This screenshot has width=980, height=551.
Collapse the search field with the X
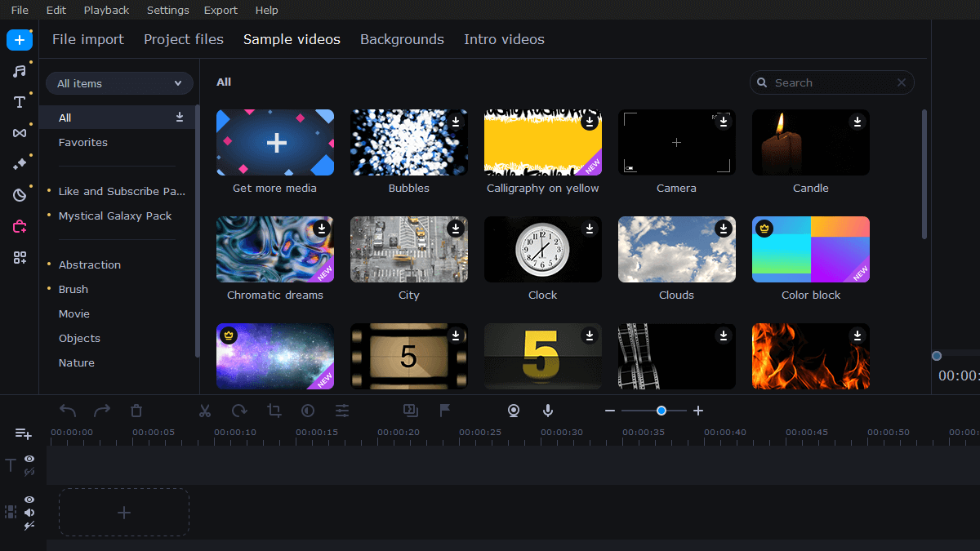point(901,82)
